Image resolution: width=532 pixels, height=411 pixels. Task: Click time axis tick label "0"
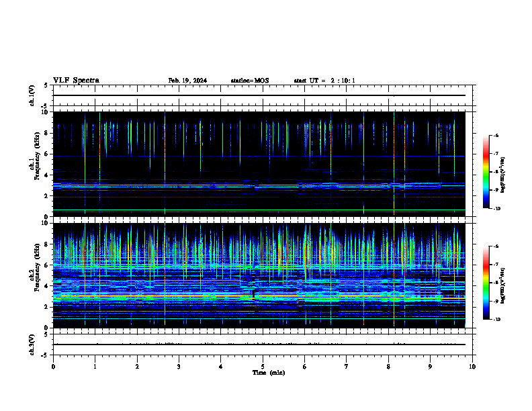tap(53, 367)
